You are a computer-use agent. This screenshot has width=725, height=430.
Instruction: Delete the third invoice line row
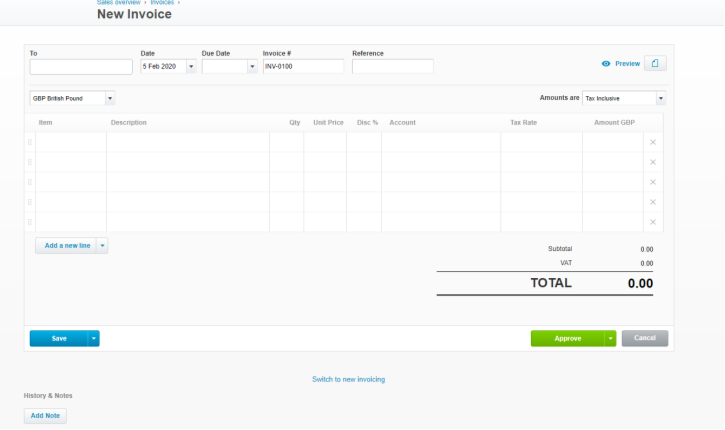tap(653, 182)
